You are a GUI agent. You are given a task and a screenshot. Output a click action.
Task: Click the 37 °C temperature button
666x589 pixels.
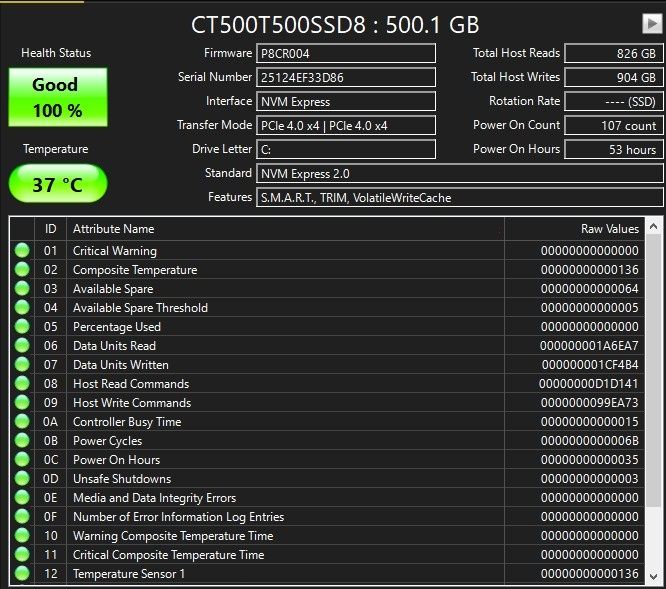(x=58, y=183)
